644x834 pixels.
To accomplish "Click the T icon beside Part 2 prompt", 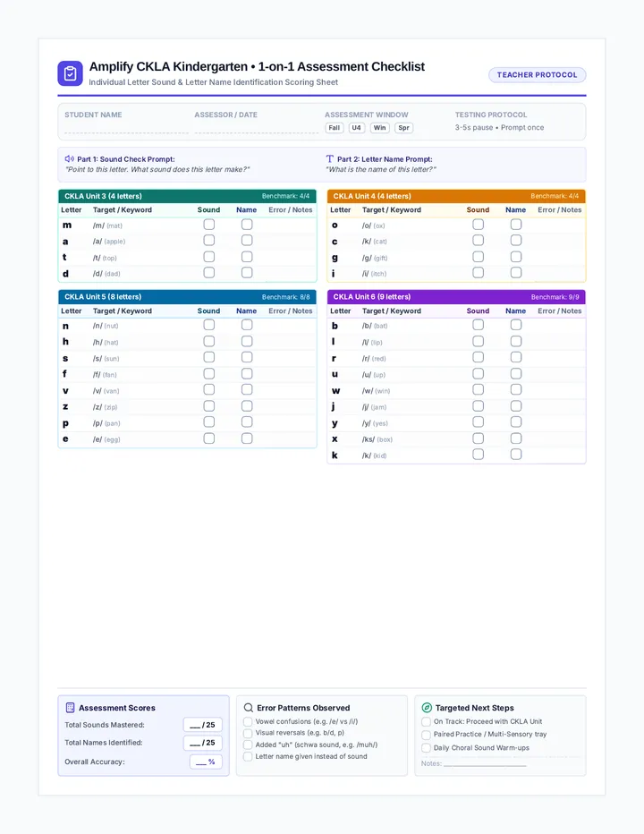I will click(330, 158).
